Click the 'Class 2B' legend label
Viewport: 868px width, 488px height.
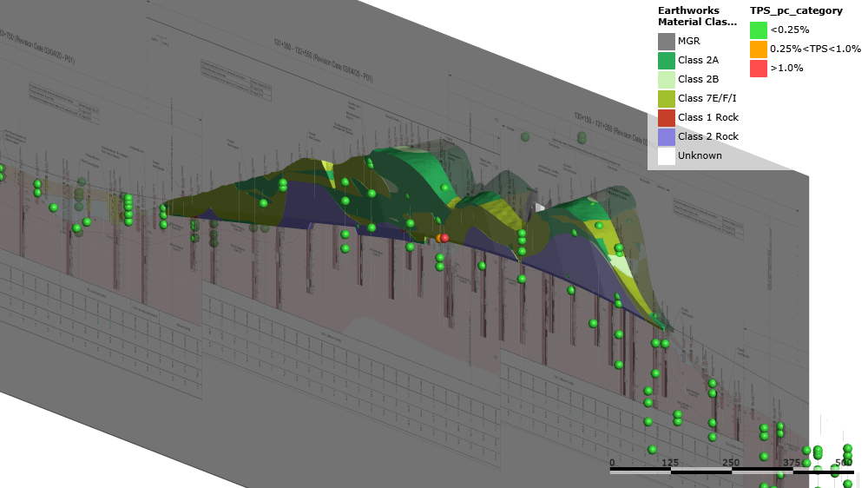point(698,79)
